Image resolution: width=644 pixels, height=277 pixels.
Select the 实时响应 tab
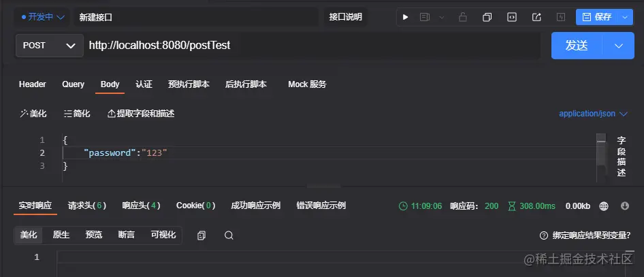35,206
